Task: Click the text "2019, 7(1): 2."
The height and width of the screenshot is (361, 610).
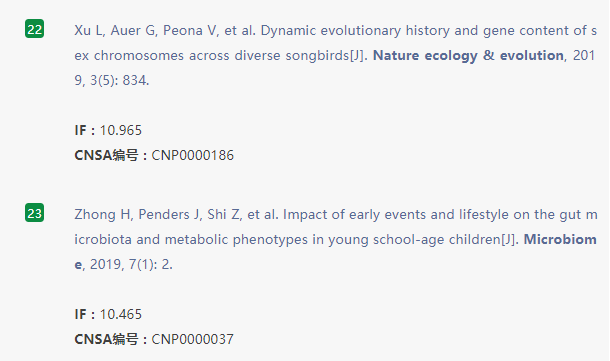Action: [131, 265]
